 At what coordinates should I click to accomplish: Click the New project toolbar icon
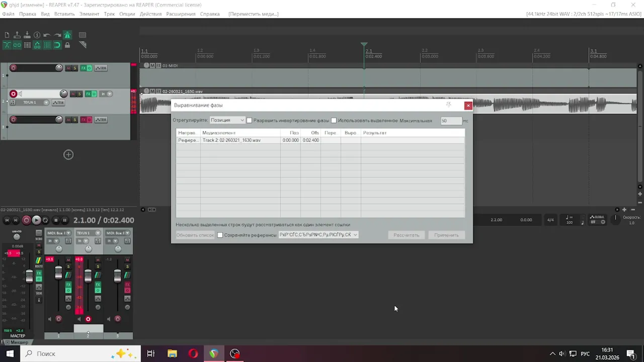click(7, 35)
